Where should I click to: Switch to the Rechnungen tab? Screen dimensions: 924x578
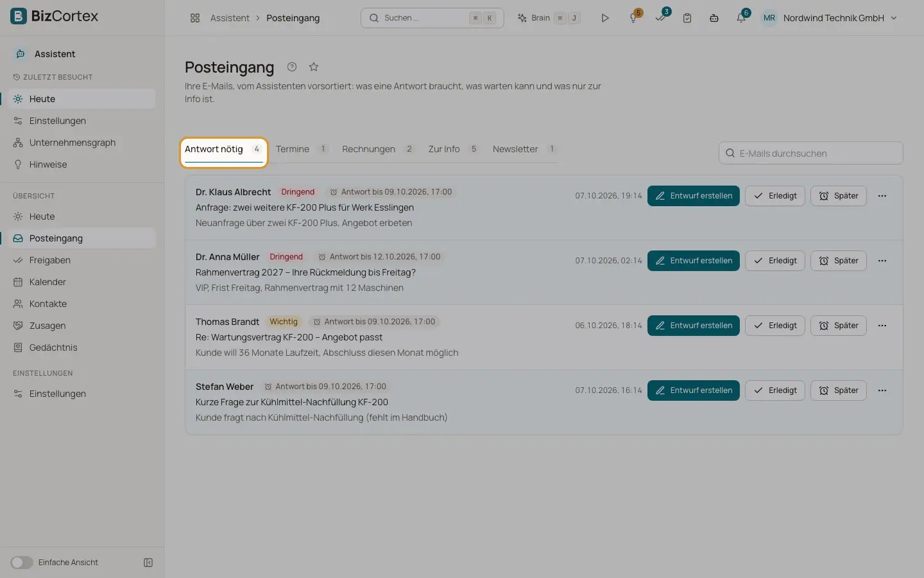coord(378,149)
